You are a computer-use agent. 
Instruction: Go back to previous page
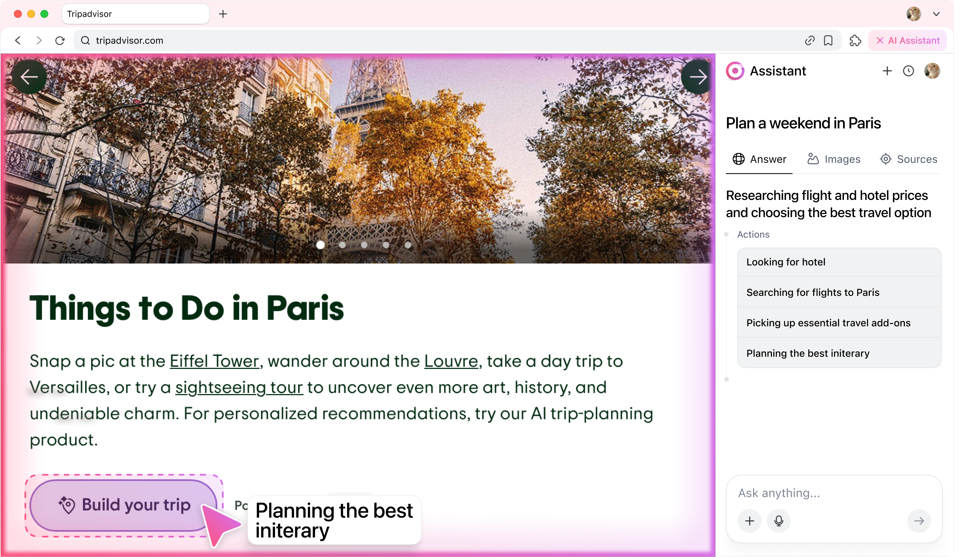(x=18, y=40)
